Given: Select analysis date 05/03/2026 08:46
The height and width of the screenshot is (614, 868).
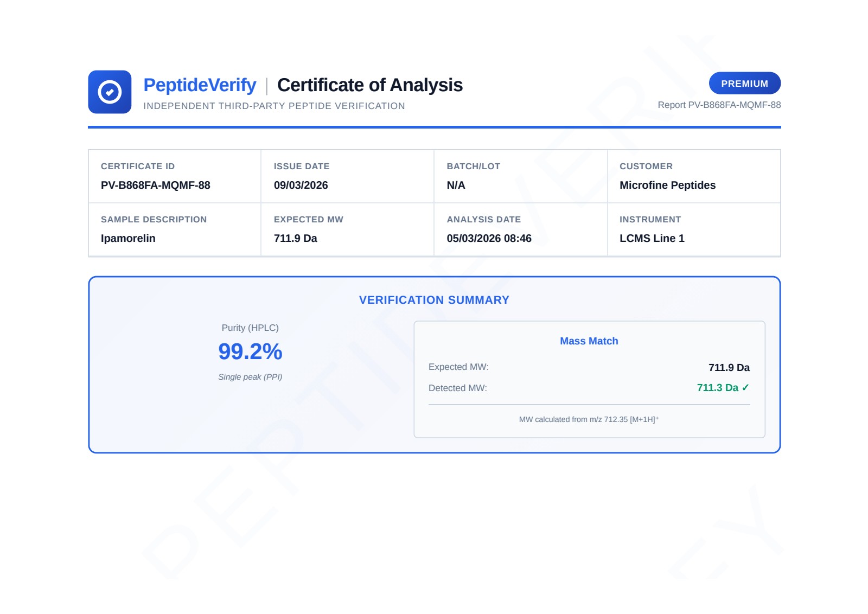Looking at the screenshot, I should click(x=489, y=238).
